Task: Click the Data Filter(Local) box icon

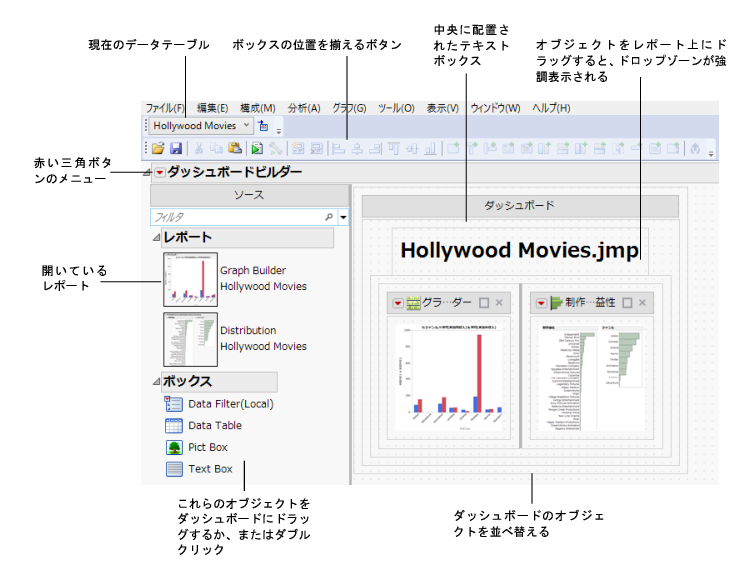Action: point(173,404)
